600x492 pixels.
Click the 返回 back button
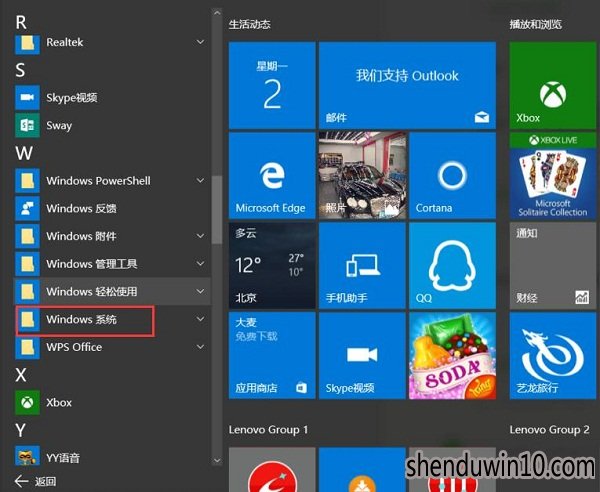pos(35,481)
